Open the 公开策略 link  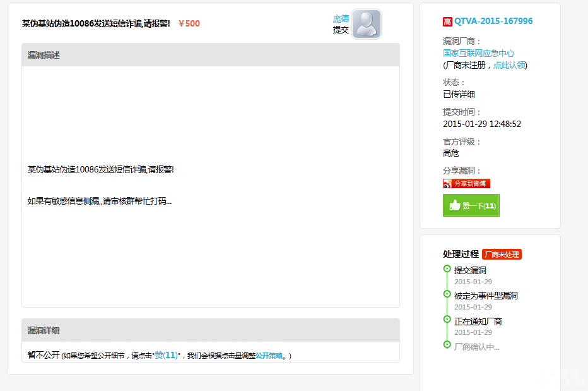[269, 356]
